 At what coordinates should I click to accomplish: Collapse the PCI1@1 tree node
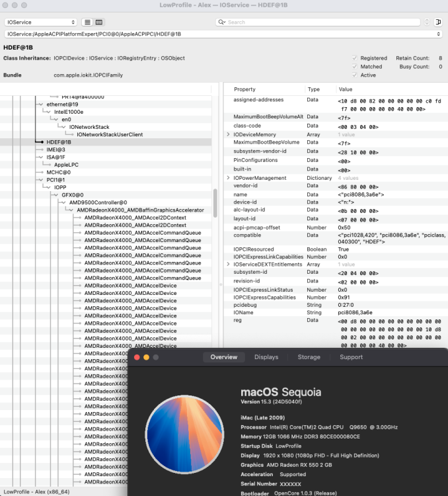(41, 180)
